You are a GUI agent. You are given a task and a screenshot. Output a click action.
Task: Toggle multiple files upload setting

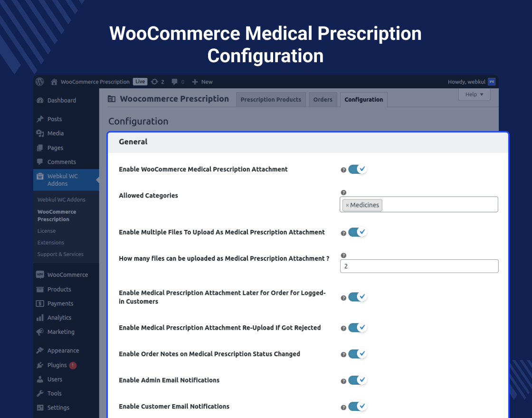click(357, 232)
